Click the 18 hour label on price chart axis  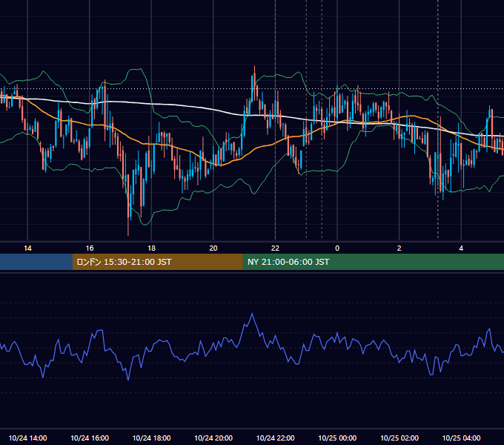click(x=151, y=248)
